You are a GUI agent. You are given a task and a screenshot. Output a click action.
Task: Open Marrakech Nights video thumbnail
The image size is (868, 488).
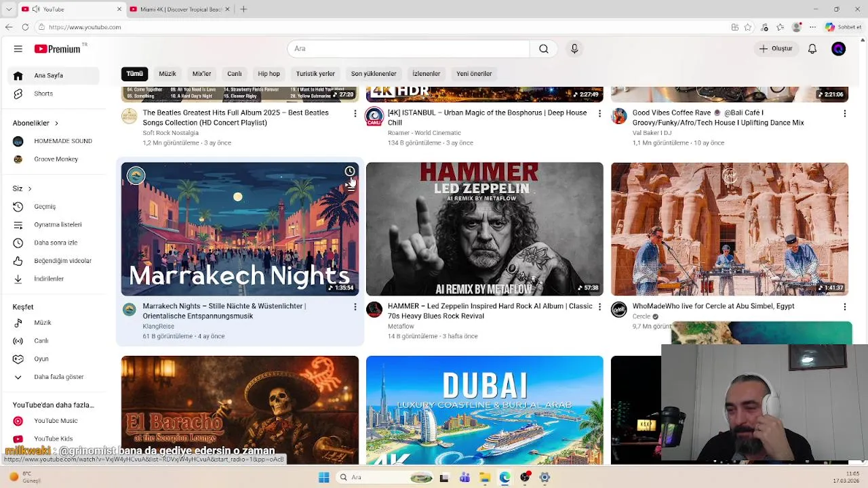point(240,229)
